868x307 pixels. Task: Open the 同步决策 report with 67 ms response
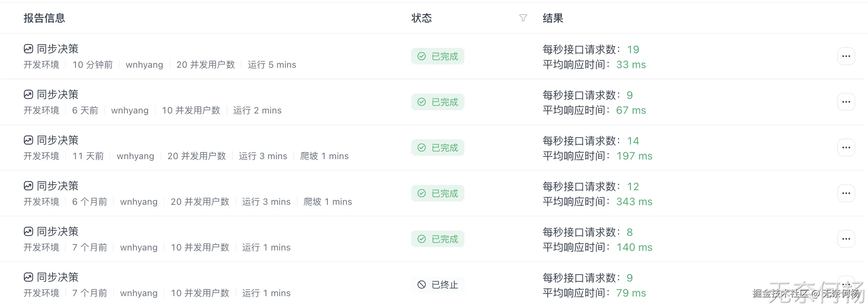tap(57, 94)
